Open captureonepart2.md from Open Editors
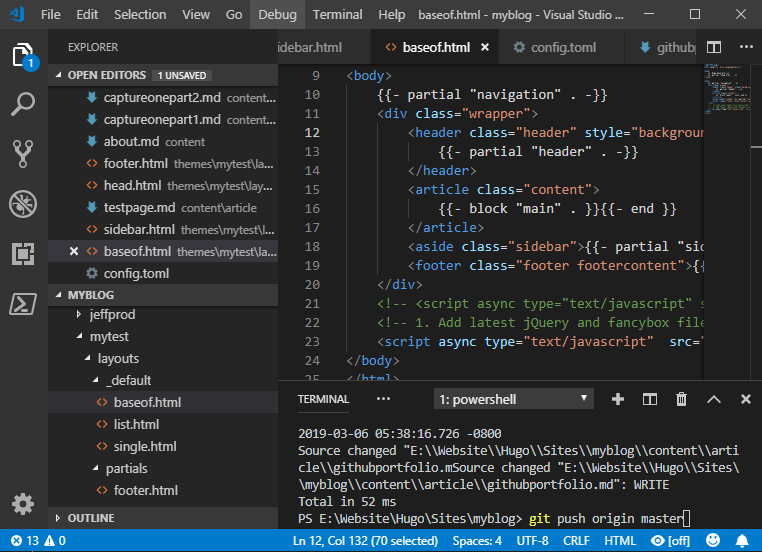762x552 pixels. [x=163, y=97]
